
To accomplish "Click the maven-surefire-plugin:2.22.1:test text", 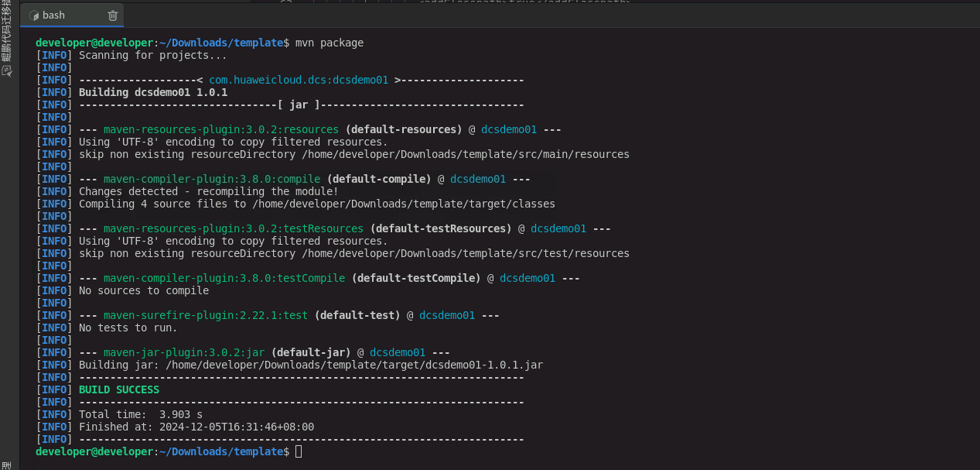I will click(206, 315).
